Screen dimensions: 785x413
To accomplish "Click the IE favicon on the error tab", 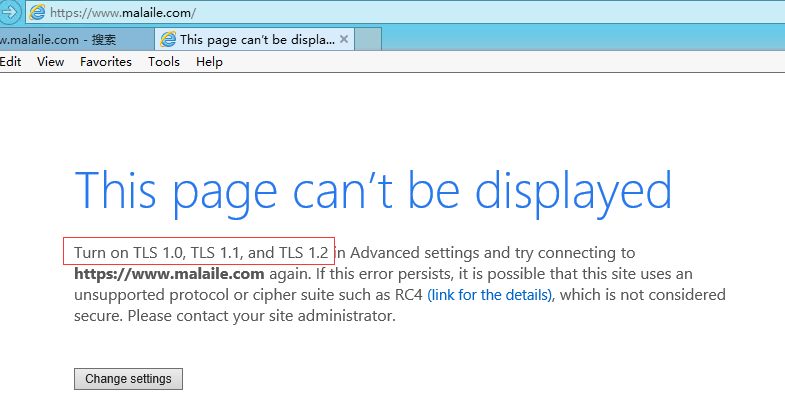I will click(x=168, y=40).
